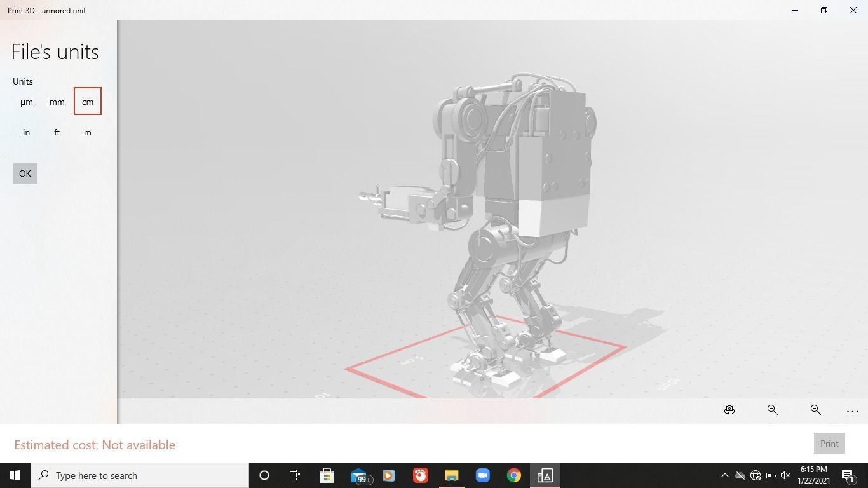Open the clock showing 6:15 PM

pos(813,475)
